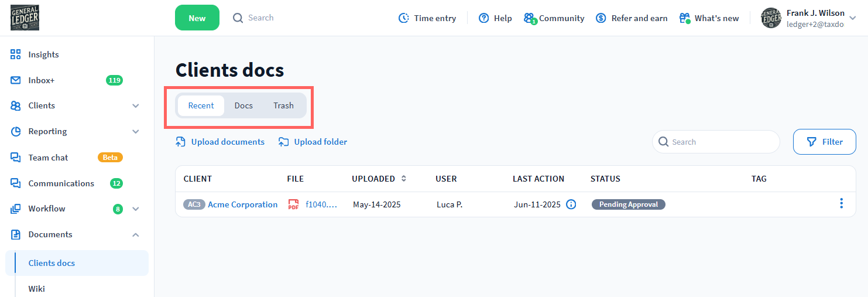Switch to the Docs tab
868x297 pixels.
pos(243,106)
